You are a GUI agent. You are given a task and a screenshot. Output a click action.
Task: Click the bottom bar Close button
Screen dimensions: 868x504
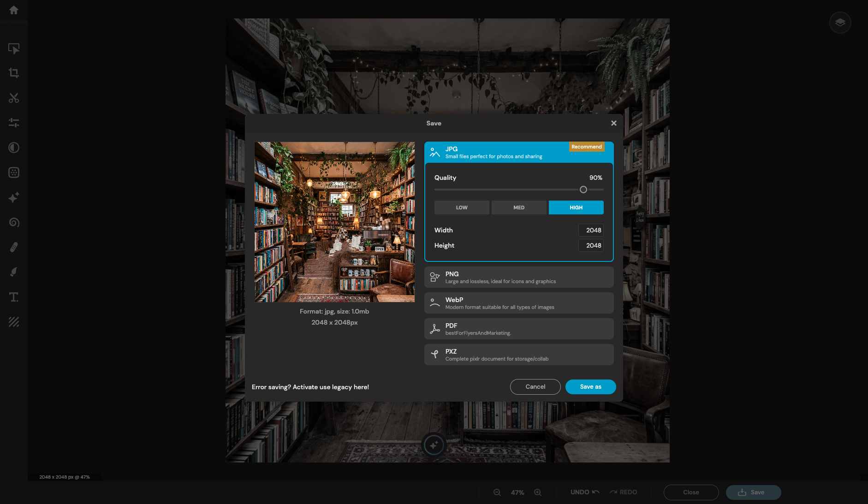(691, 492)
